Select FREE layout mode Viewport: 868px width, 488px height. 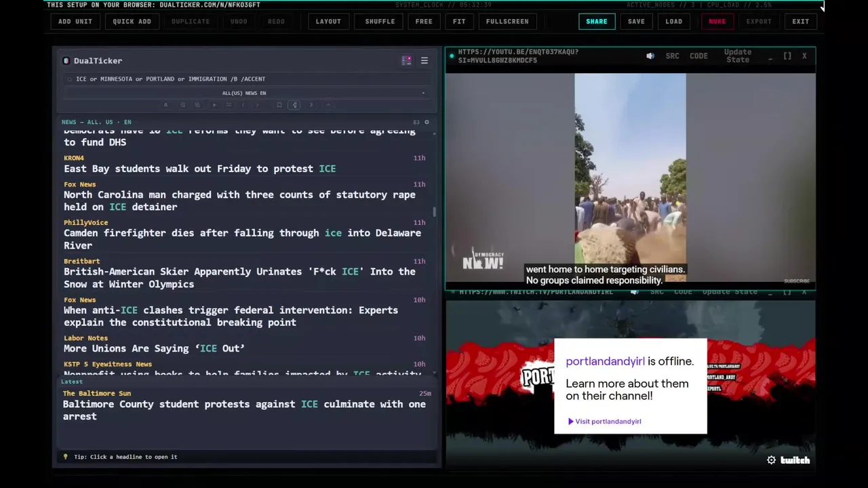424,21
